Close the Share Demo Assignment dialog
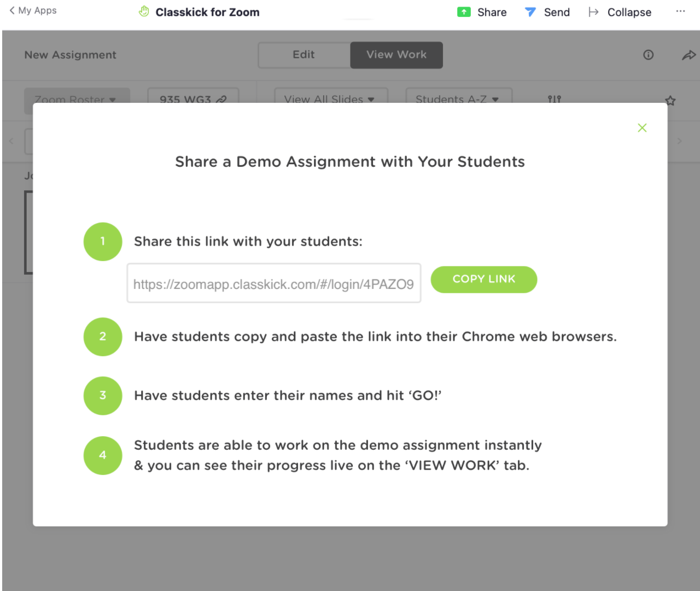The image size is (700, 591). (642, 128)
